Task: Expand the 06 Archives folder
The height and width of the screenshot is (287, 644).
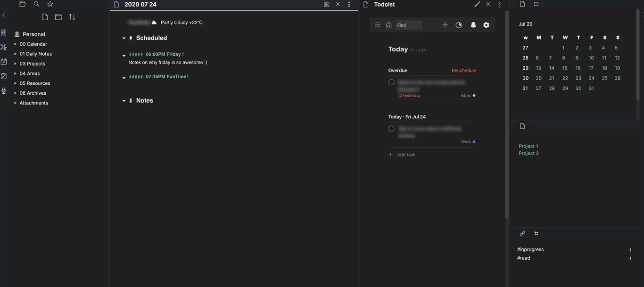Action: point(16,93)
